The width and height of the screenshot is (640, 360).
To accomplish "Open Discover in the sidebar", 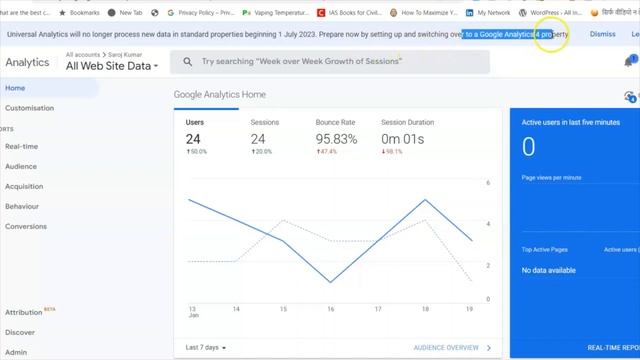I will (20, 332).
